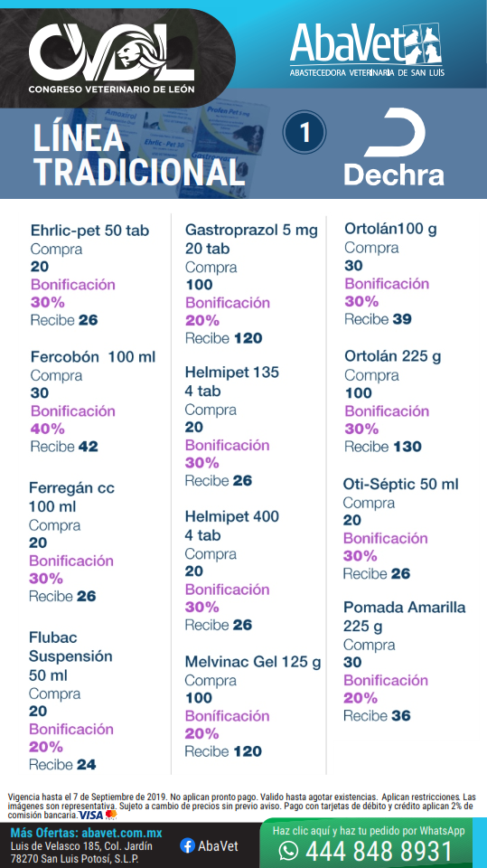Select the Fercobón 100 ml product title

click(93, 357)
